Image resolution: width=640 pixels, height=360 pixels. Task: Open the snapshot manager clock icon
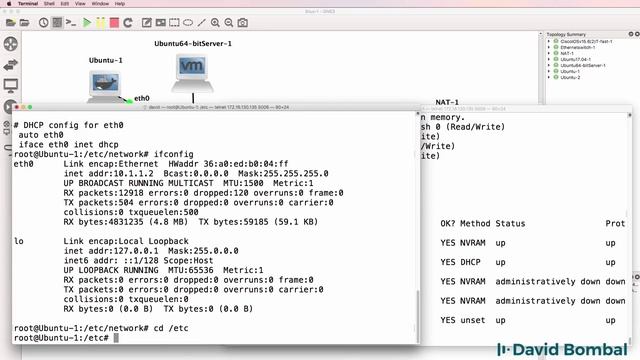pyautogui.click(x=44, y=22)
